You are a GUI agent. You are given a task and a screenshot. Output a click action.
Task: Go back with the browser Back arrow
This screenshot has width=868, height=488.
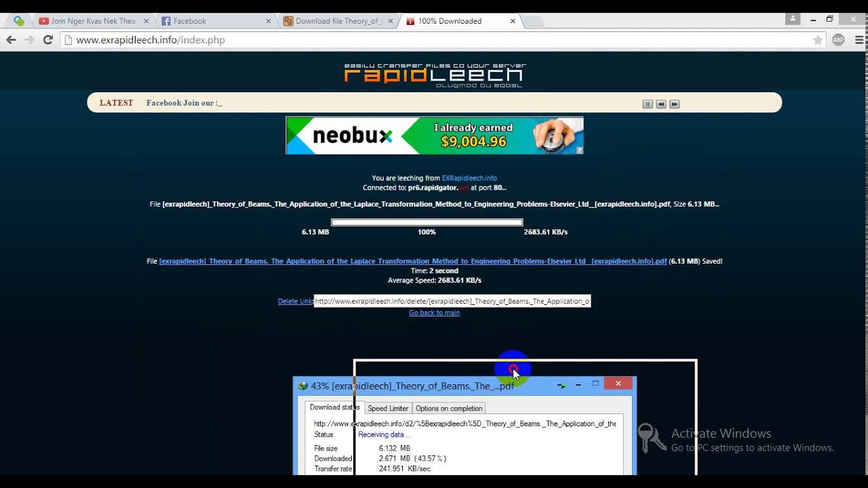[x=11, y=40]
